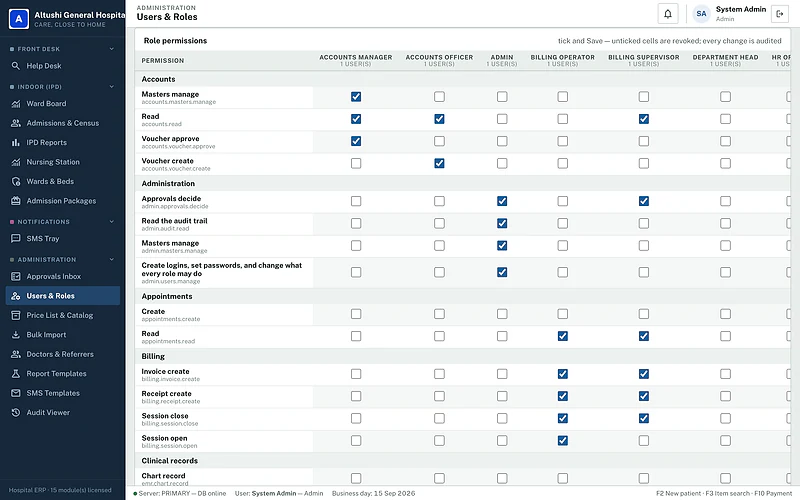This screenshot has width=800, height=500.
Task: Collapse the Front Desk sidebar section
Action: (x=112, y=49)
